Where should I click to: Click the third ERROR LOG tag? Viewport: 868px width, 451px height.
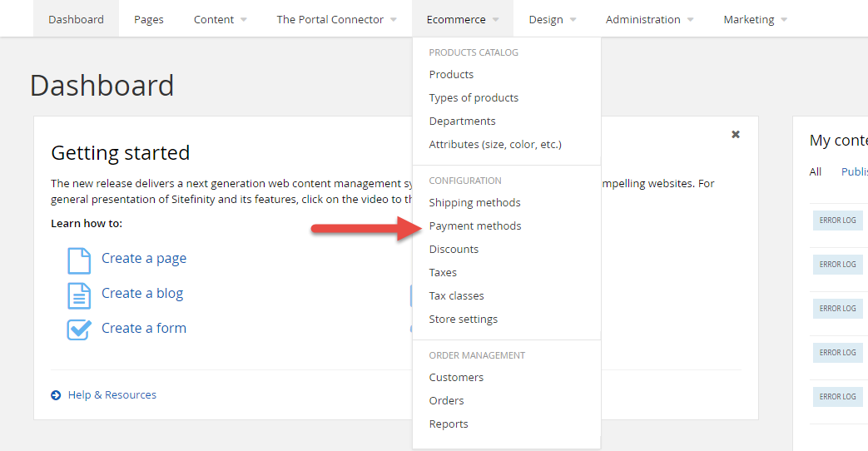[x=837, y=308]
